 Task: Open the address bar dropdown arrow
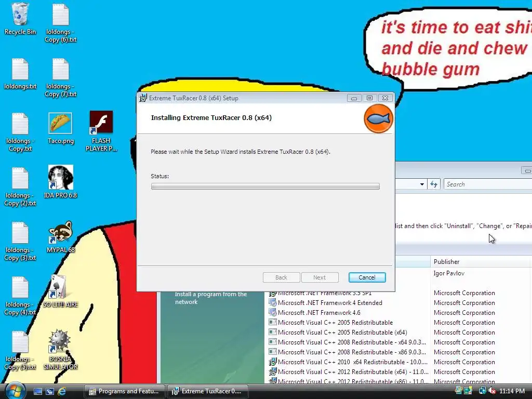(x=422, y=184)
